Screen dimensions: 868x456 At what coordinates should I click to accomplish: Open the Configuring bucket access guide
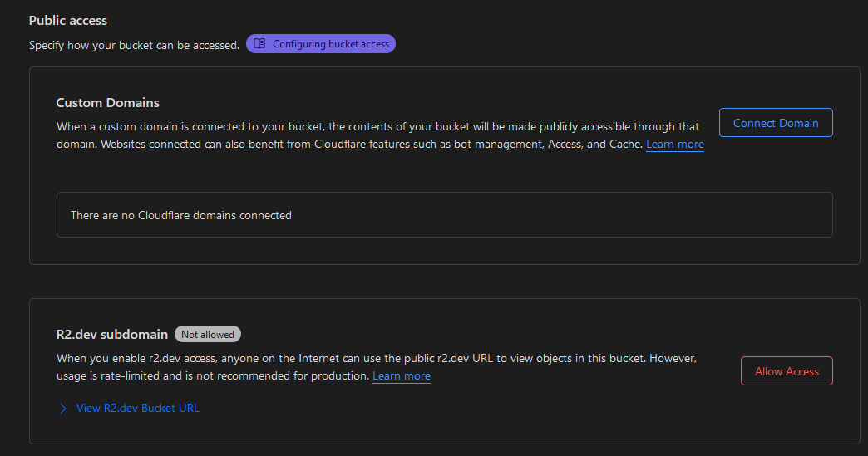(330, 44)
